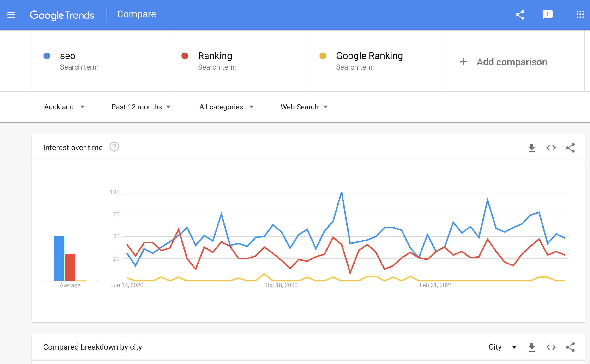Open the Interest over time help tooltip
590x364 pixels.
(114, 147)
